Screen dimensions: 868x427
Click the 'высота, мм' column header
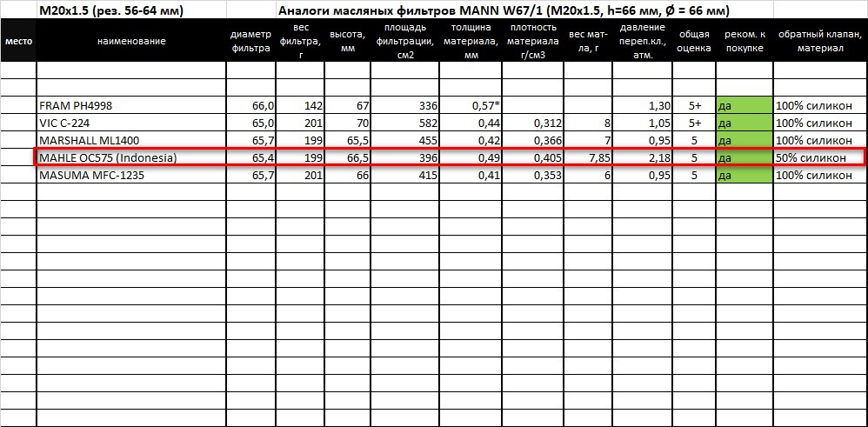[x=347, y=40]
